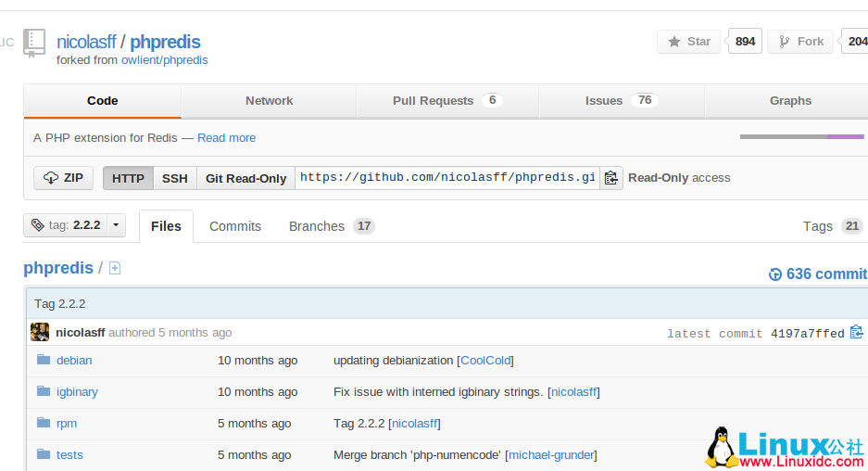Image resolution: width=868 pixels, height=471 pixels.
Task: Select Git Read-Only clone option
Action: (245, 178)
